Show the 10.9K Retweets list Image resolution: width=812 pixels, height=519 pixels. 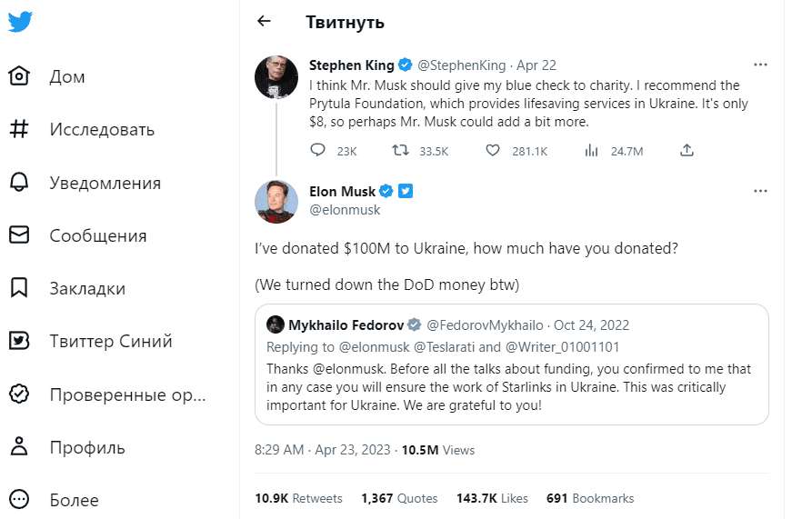click(298, 498)
